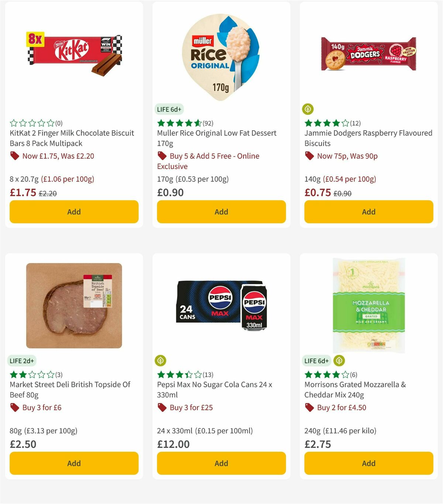The height and width of the screenshot is (504, 443).
Task: Select the organic leaf icon on Pepsi Max
Action: click(x=161, y=361)
